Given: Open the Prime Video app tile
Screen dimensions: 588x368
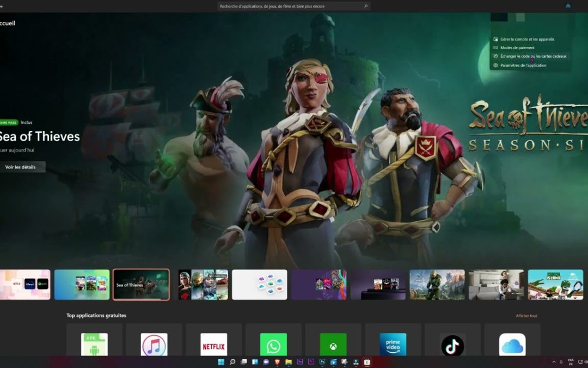Looking at the screenshot, I should point(393,340).
